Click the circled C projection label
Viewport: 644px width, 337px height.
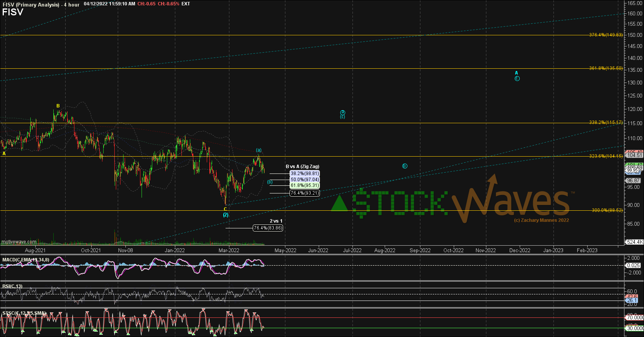pyautogui.click(x=517, y=79)
